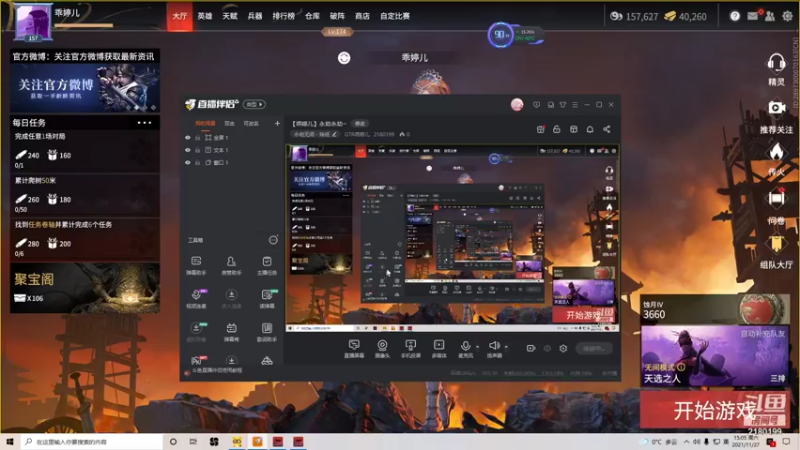This screenshot has height=450, width=800.
Task: Open the 弹幕秀 tool icon
Action: point(231,332)
